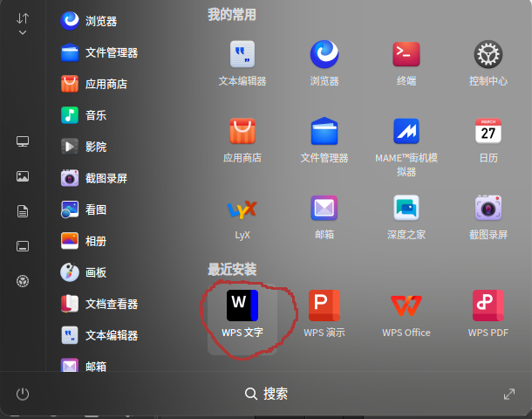The image size is (532, 419).
Task: Open the 看图 image viewer
Action: point(84,209)
